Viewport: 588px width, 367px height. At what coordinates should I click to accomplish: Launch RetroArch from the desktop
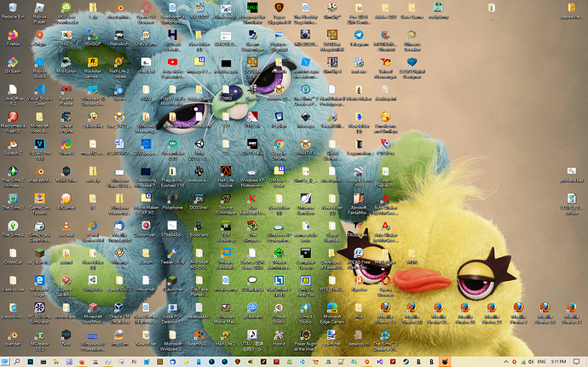(119, 38)
